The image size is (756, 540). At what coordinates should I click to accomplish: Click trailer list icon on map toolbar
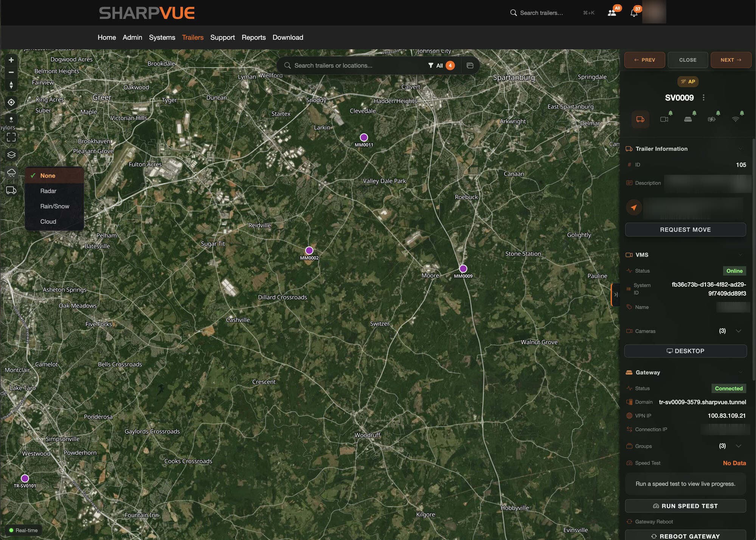(11, 190)
